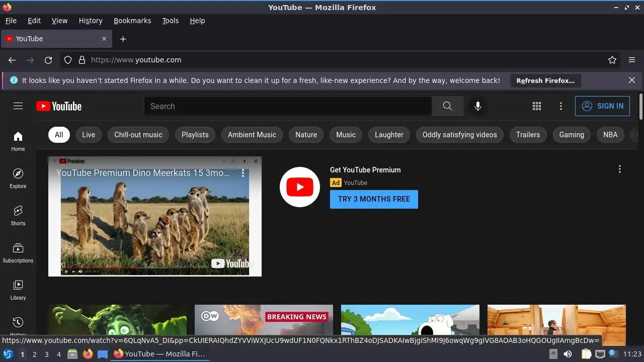Open the taskbar start menu icon
The height and width of the screenshot is (362, 644).
[x=8, y=354]
